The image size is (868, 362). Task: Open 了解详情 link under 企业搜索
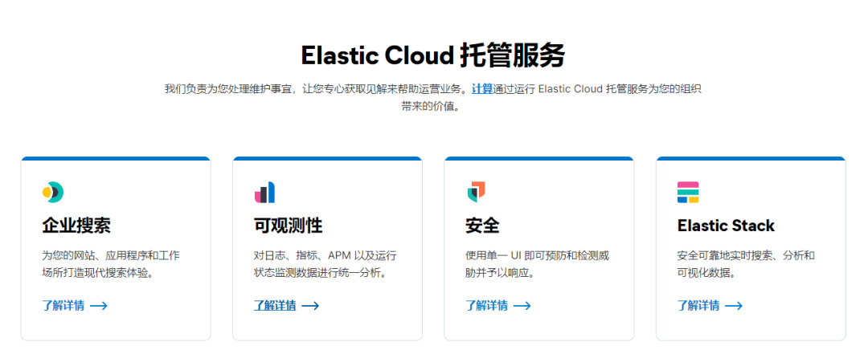63,306
